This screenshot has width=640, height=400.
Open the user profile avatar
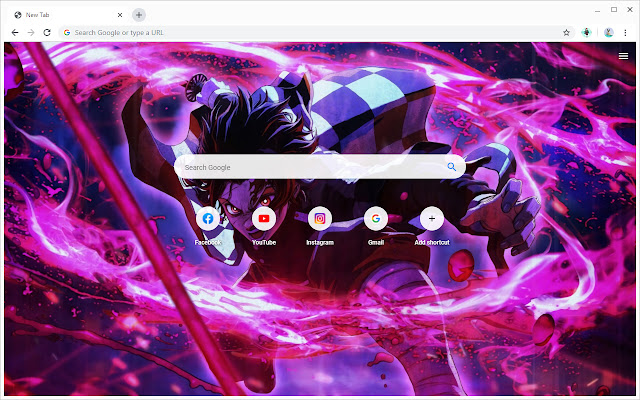click(x=609, y=32)
